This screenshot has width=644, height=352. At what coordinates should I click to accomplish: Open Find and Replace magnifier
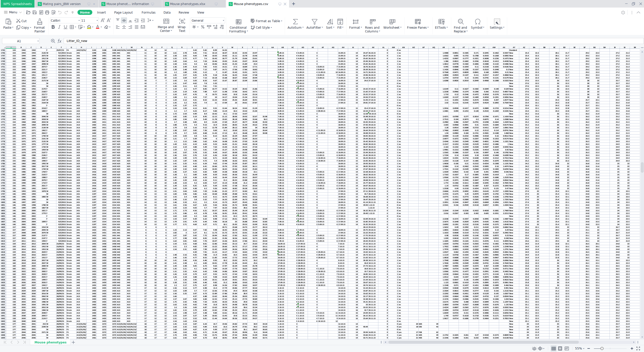[x=460, y=22]
